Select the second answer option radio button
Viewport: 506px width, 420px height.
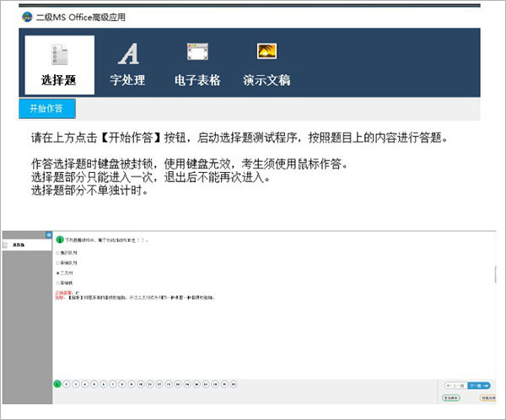point(57,263)
